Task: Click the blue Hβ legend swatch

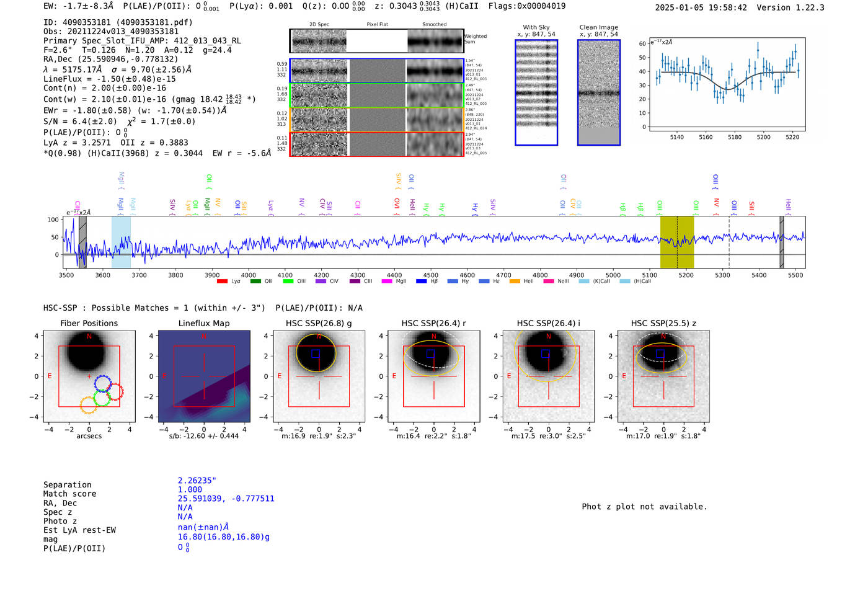Action: [421, 282]
